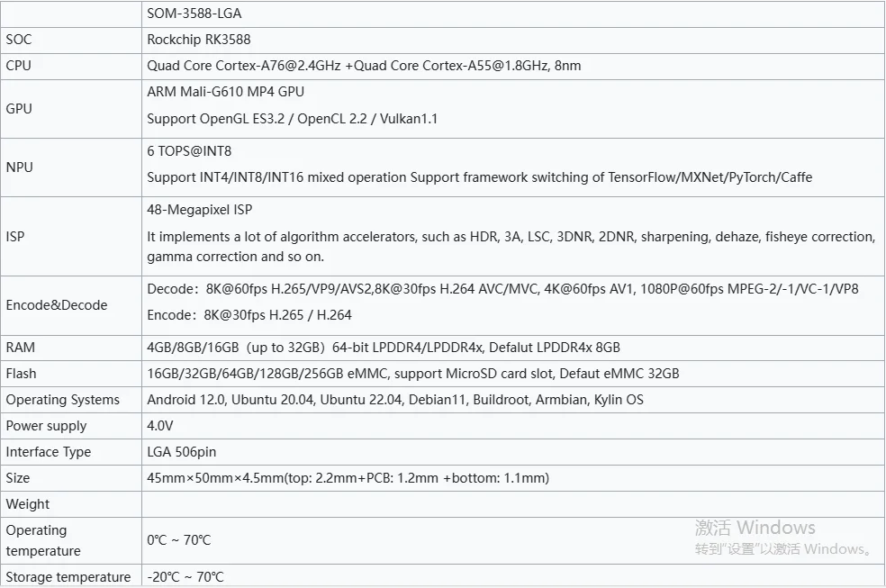Select the CPU row label

[19, 66]
